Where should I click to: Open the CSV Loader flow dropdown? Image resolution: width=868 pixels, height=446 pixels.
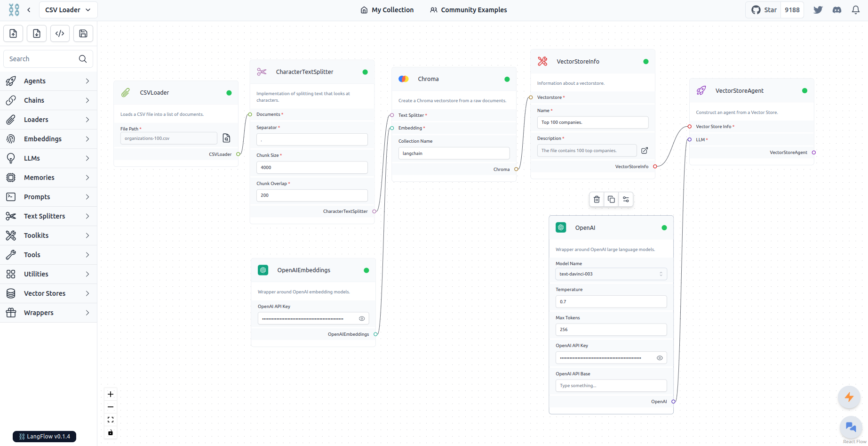(x=68, y=10)
